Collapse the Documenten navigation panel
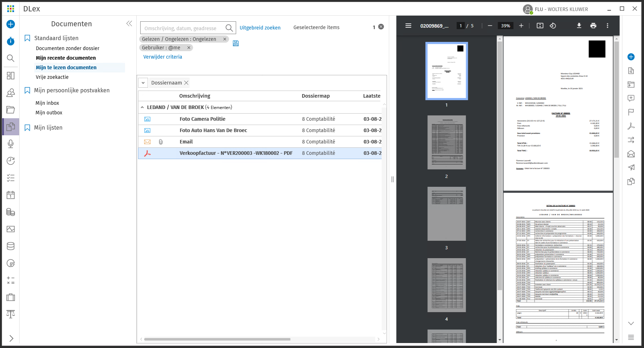This screenshot has width=644, height=348. (x=129, y=23)
